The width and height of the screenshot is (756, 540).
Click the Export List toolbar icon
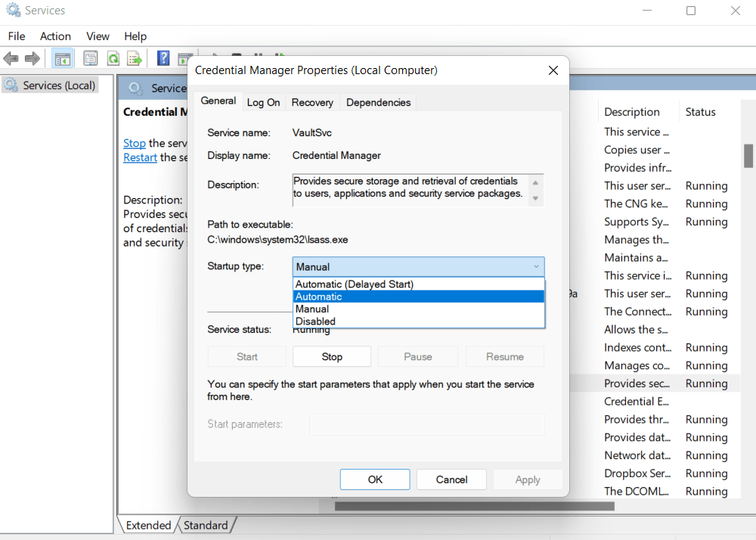point(135,59)
